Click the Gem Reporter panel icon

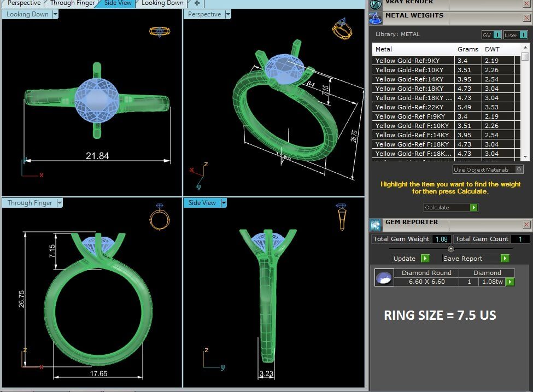[376, 225]
